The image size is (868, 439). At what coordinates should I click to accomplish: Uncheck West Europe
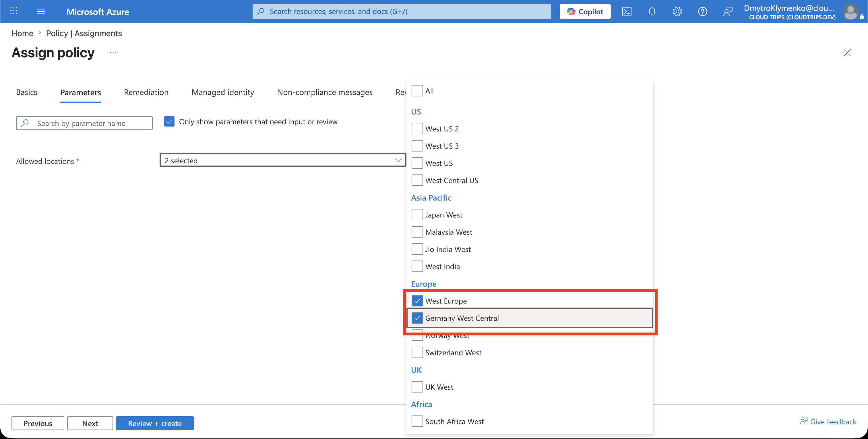point(417,300)
